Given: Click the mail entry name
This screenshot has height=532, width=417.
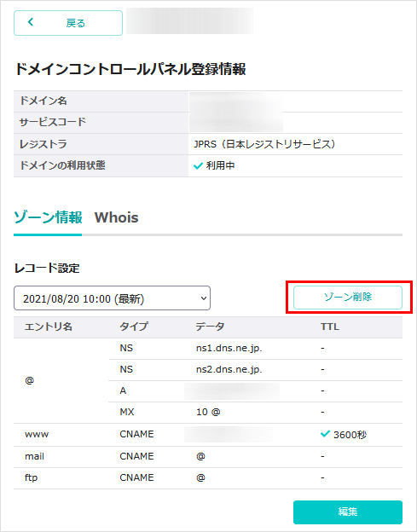Looking at the screenshot, I should click(34, 456).
